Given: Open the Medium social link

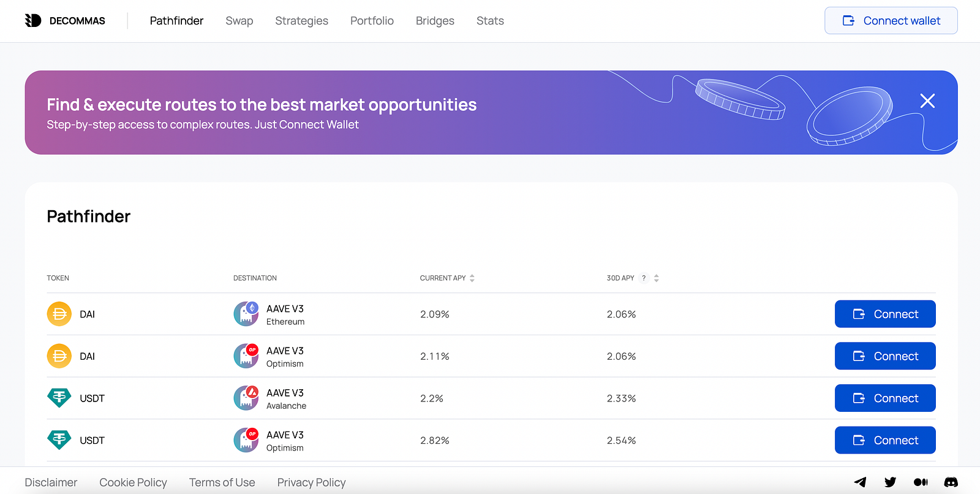Looking at the screenshot, I should (921, 482).
